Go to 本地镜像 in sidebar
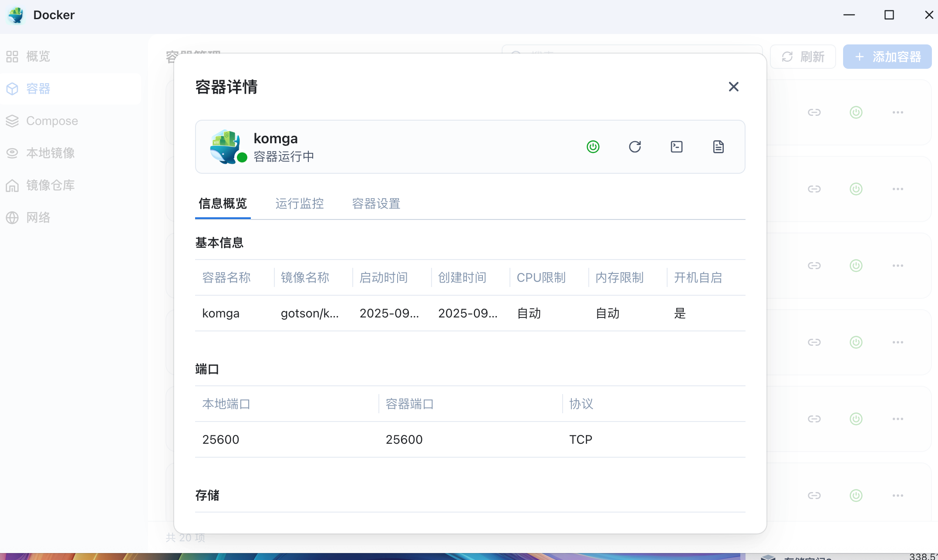Viewport: 938px width, 560px height. tap(50, 153)
